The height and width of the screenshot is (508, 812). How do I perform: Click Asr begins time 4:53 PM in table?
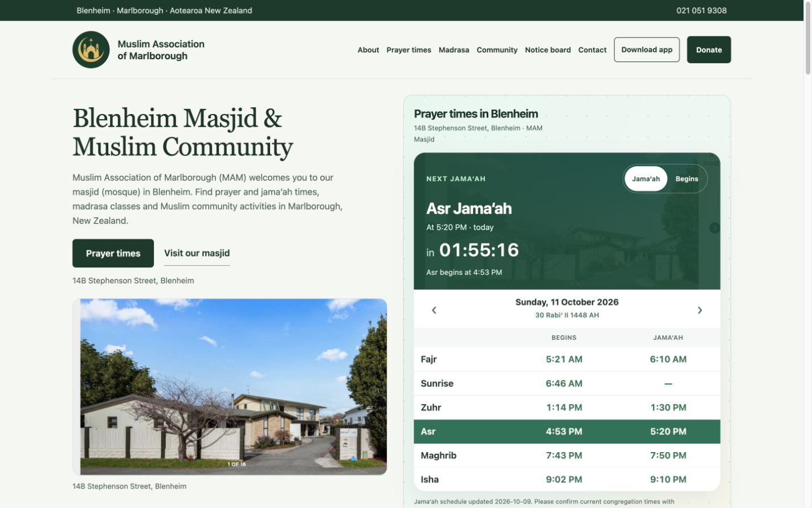tap(564, 432)
